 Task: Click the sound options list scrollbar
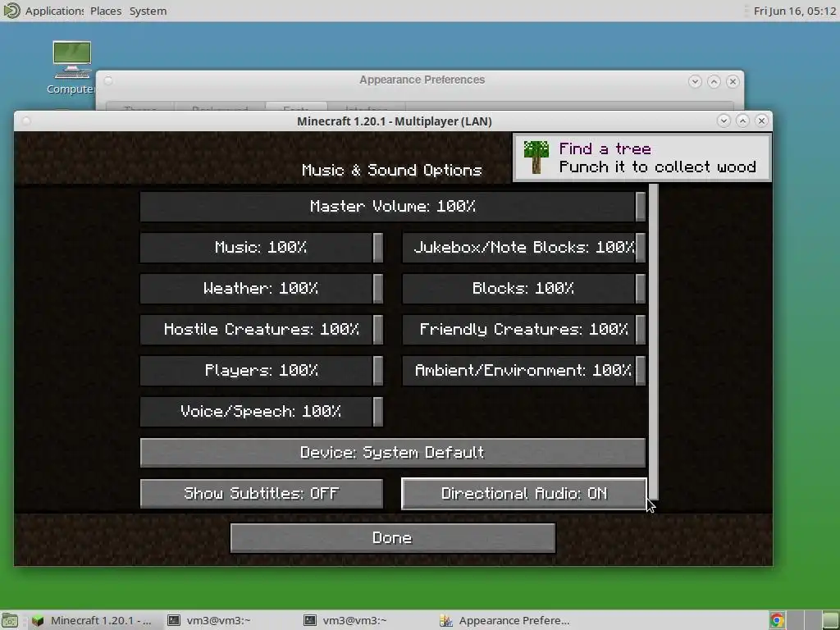click(653, 342)
